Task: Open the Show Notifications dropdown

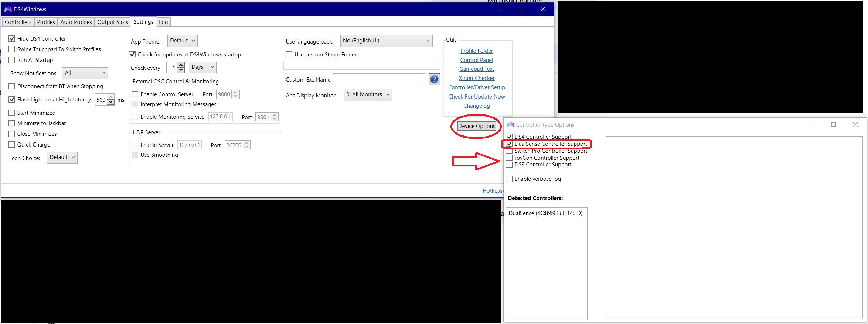Action: tap(85, 73)
